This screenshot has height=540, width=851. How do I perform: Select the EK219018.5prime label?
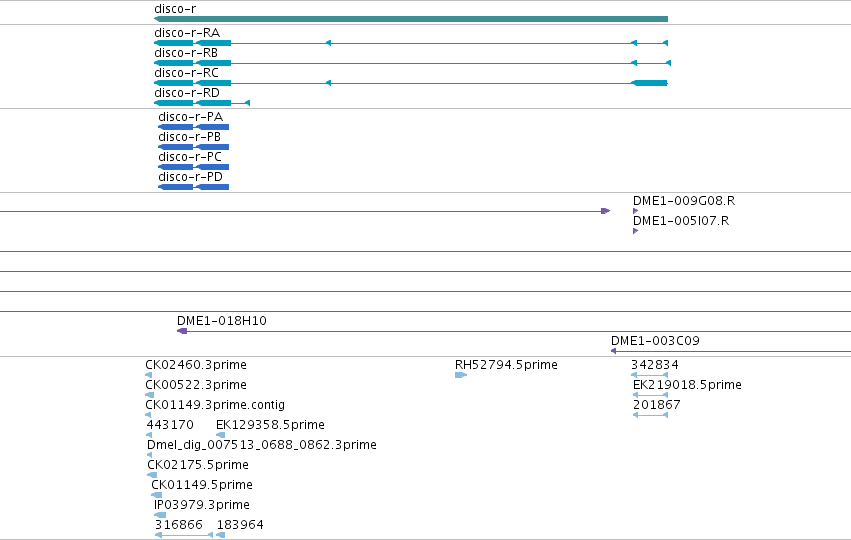(687, 385)
